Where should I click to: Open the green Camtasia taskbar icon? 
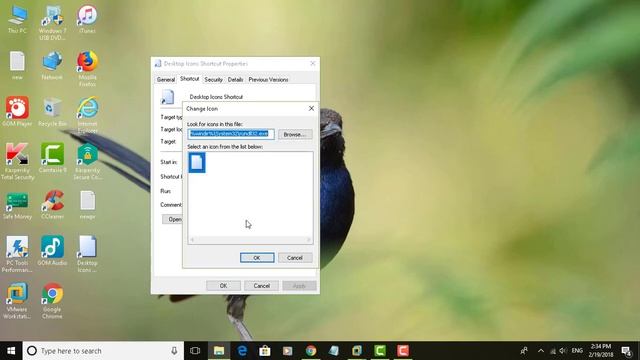pyautogui.click(x=380, y=351)
